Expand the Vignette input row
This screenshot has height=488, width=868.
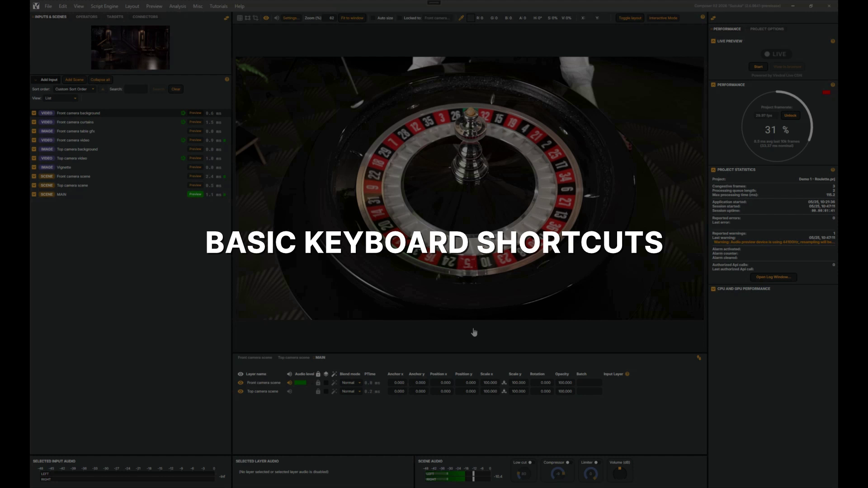34,167
